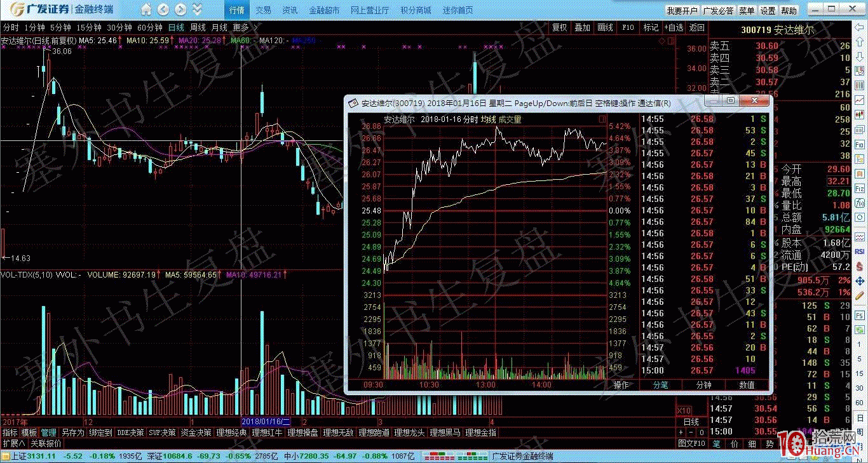Click the RSI indicator icon in sidebar

[x=859, y=251]
